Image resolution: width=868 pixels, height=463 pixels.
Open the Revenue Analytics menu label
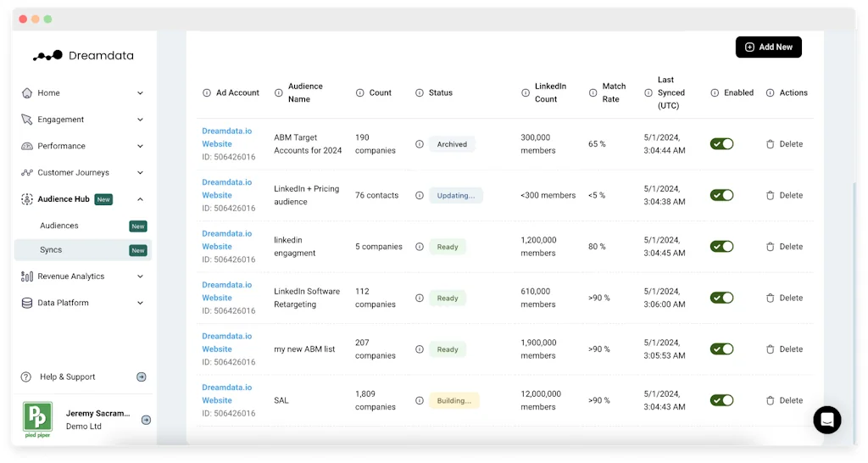pos(71,276)
